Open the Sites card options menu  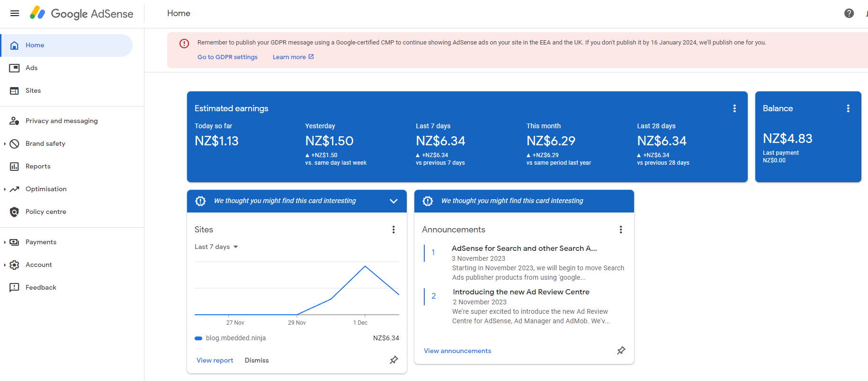[393, 230]
